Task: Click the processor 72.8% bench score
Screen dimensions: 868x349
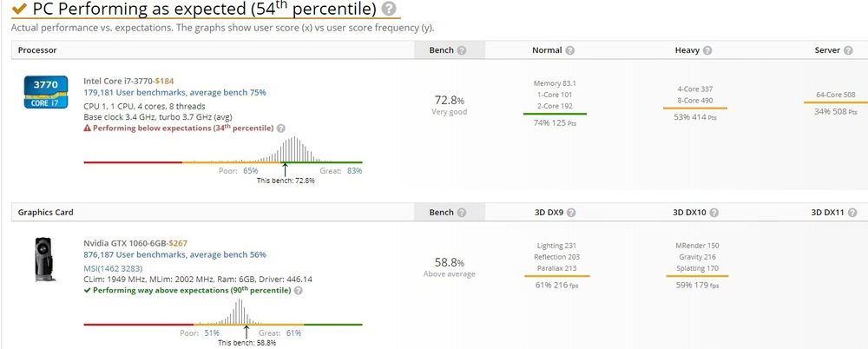Action: coord(449,100)
